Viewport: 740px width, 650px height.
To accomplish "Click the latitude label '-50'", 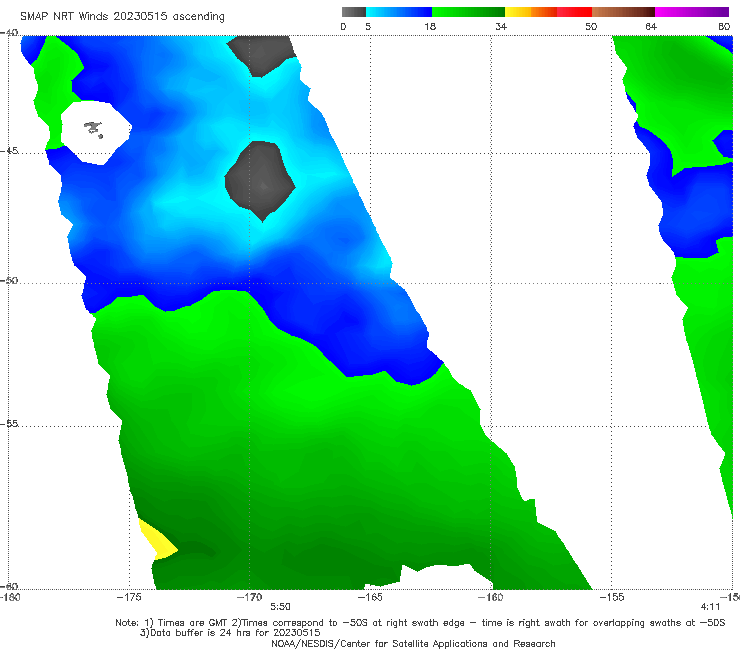I will [x=9, y=280].
